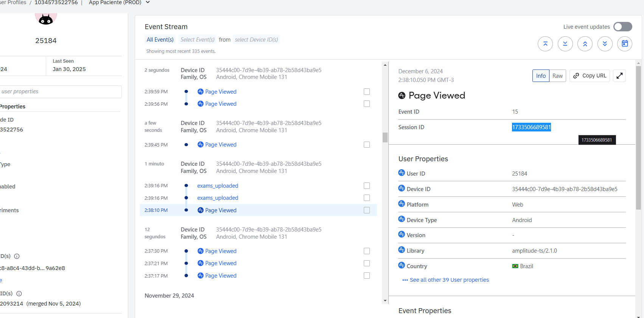Switch to the Raw tab
644x318 pixels.
(557, 76)
